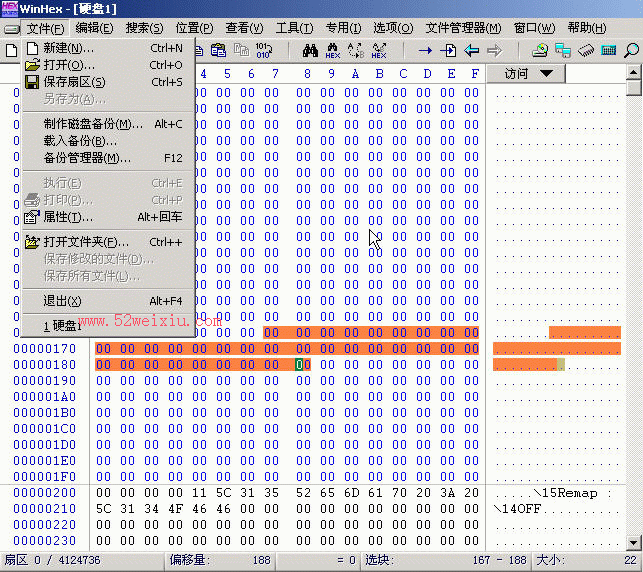Click column header F in hex view
Viewport: 643px width, 572px height.
coord(475,74)
